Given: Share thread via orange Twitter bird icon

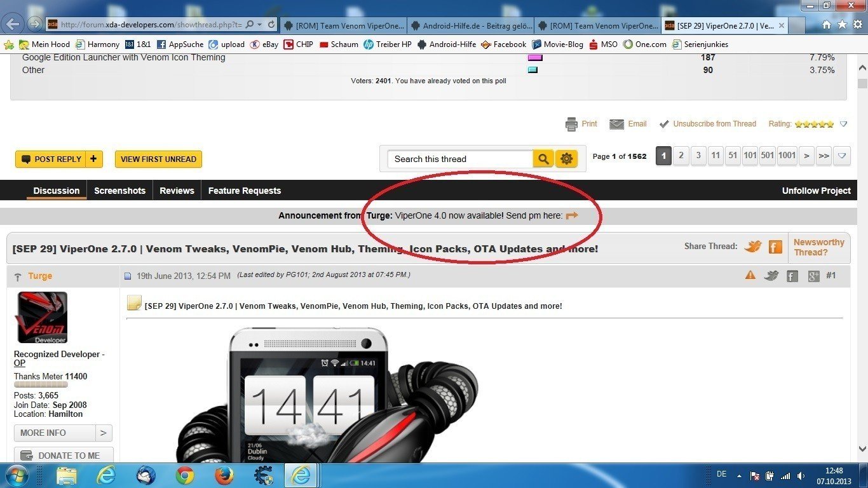Looking at the screenshot, I should 753,247.
